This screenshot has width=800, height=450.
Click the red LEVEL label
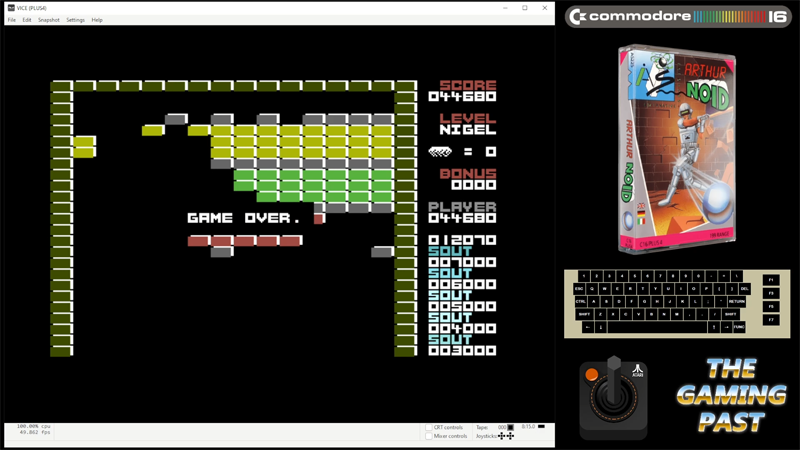click(x=468, y=118)
